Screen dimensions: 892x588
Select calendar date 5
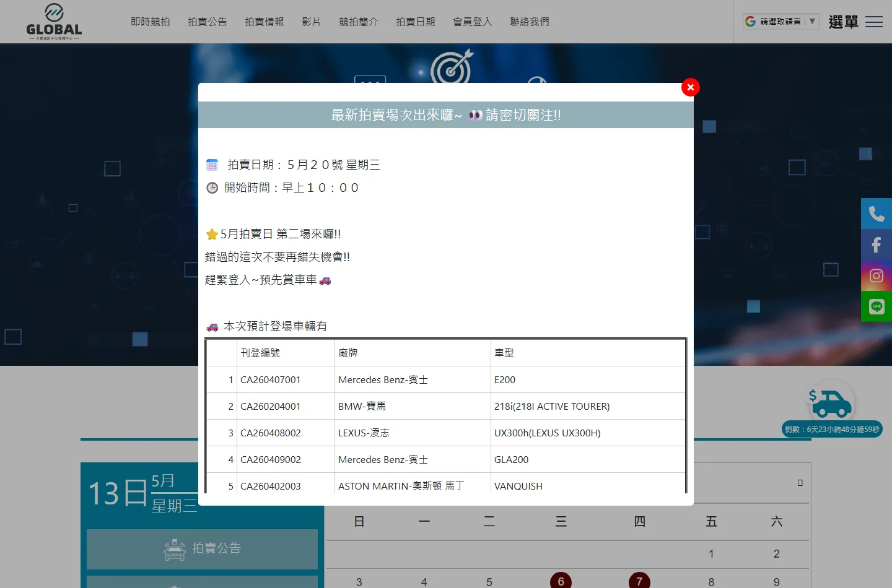point(489,582)
